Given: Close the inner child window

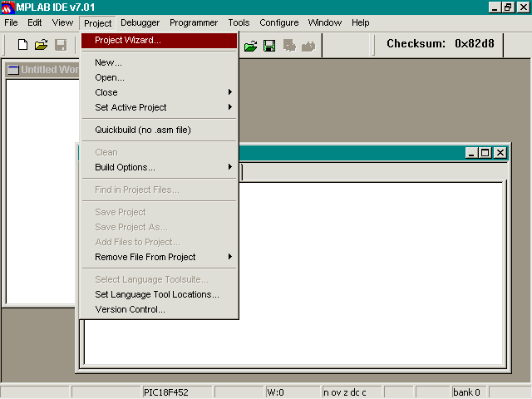Looking at the screenshot, I should (500, 153).
